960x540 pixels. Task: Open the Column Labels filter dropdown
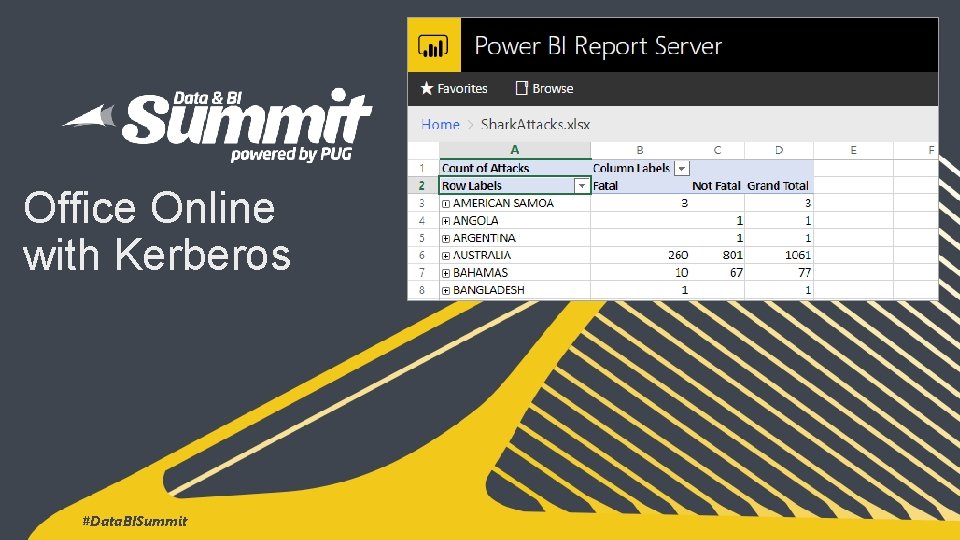click(x=681, y=168)
